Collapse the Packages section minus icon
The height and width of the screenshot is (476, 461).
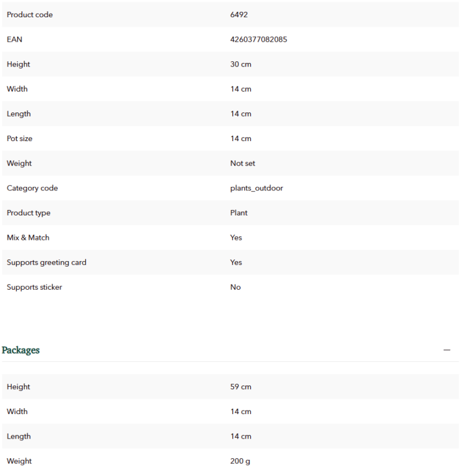coord(447,350)
